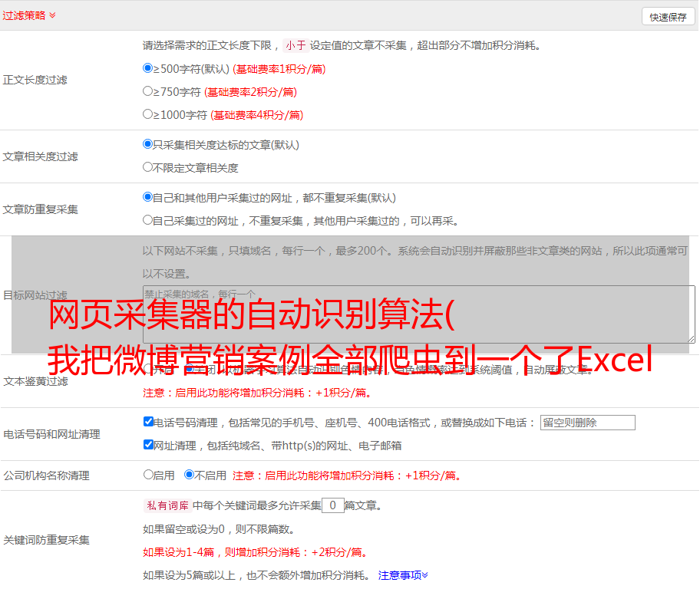Select the ≥500字符(默认) radio option
700x589 pixels.
(x=147, y=67)
